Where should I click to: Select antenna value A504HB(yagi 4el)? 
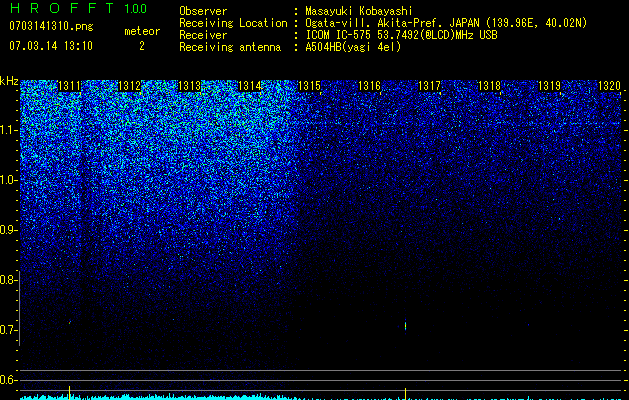353,47
